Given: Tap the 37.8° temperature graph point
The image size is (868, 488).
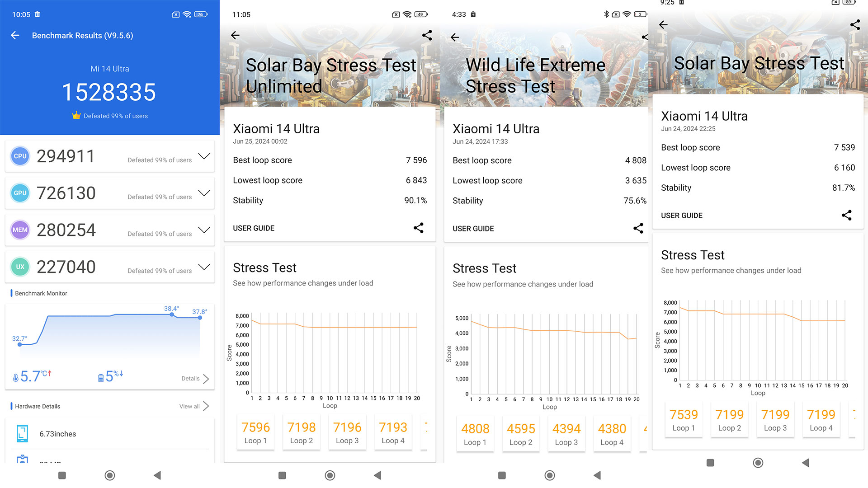Looking at the screenshot, I should tap(200, 318).
